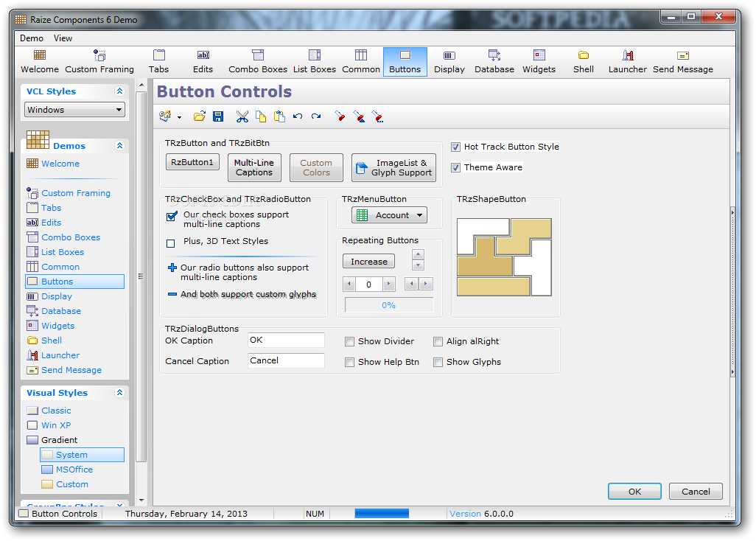Click the paste clipboard icon
Screen dimensions: 756x541
coord(279,116)
